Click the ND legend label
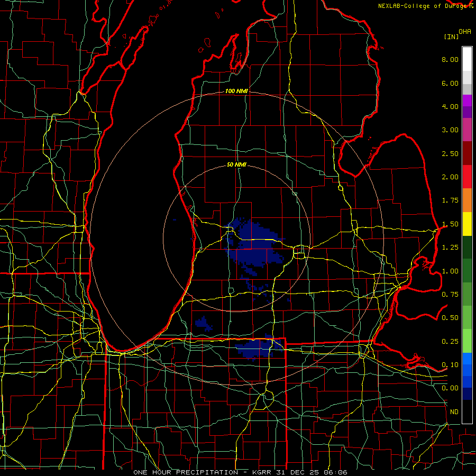This screenshot has height=476, width=476. (454, 412)
